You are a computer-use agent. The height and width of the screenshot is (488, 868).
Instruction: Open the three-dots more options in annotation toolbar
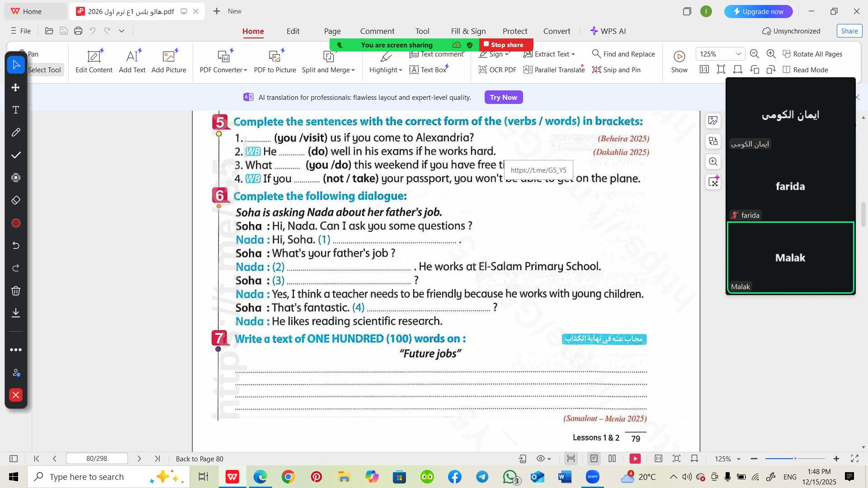coord(16,350)
